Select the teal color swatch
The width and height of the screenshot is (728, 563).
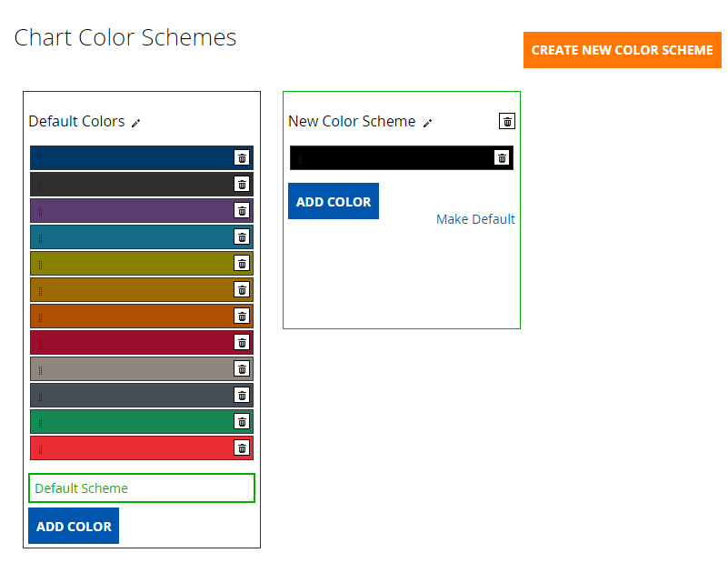pyautogui.click(x=132, y=236)
